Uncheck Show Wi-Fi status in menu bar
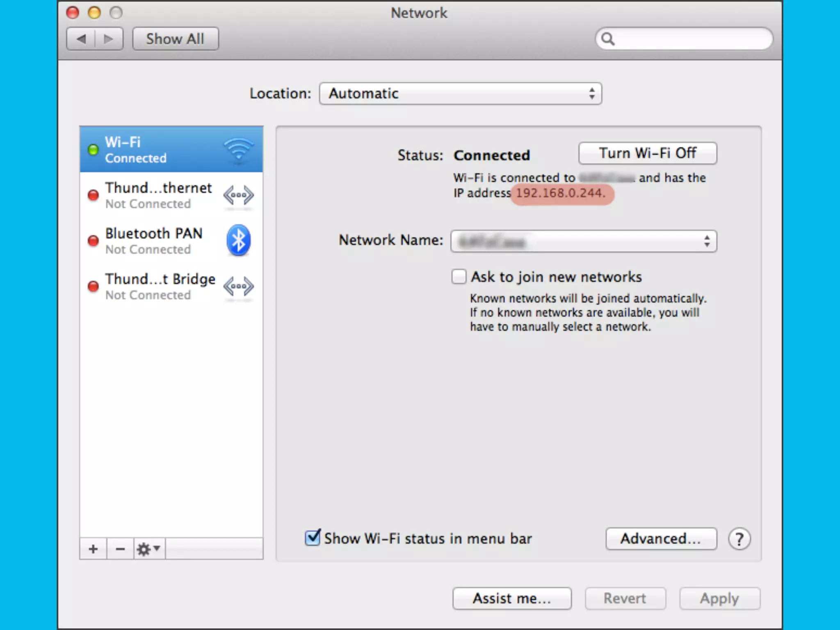 (x=313, y=538)
